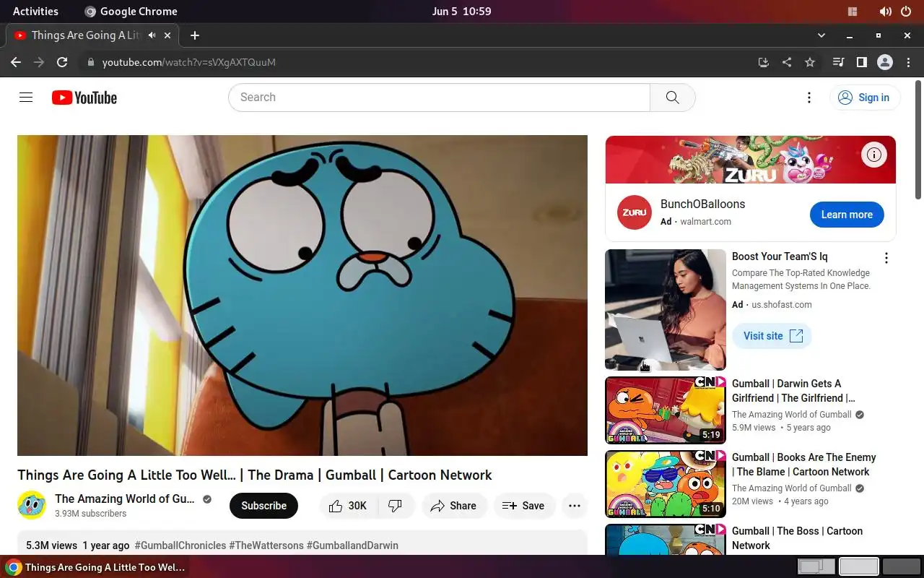Toggle Chrome side panel
This screenshot has height=578, width=924.
point(861,62)
